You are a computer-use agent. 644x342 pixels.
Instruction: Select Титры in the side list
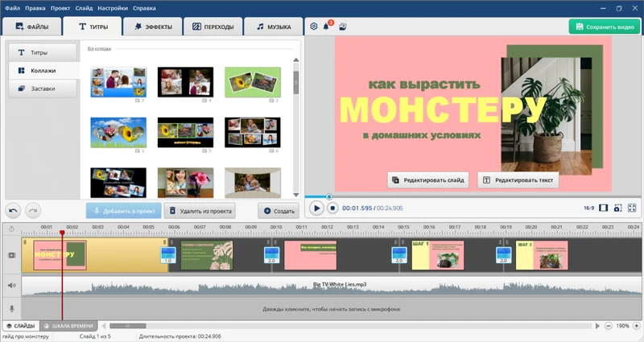tap(43, 52)
